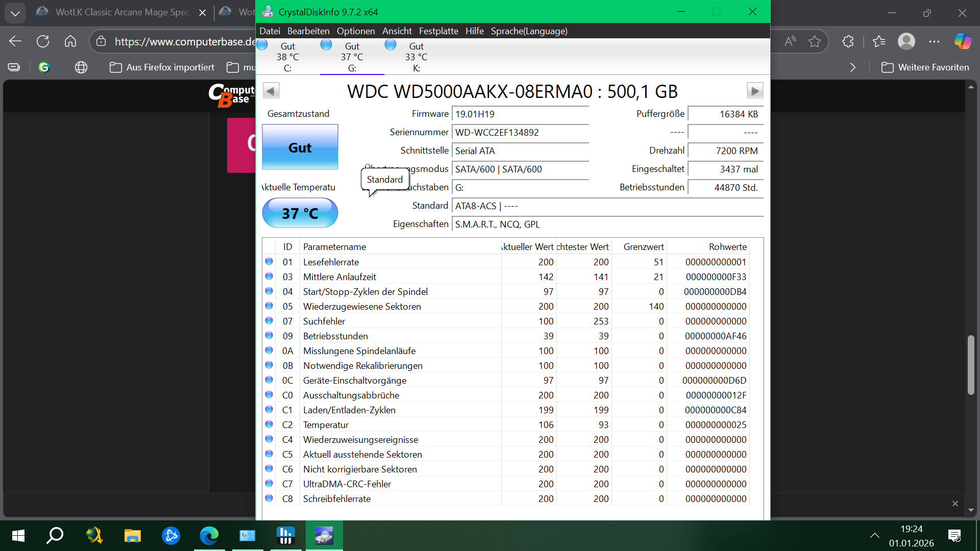The width and height of the screenshot is (980, 551).
Task: Click browser favorites star icon
Action: click(x=815, y=41)
